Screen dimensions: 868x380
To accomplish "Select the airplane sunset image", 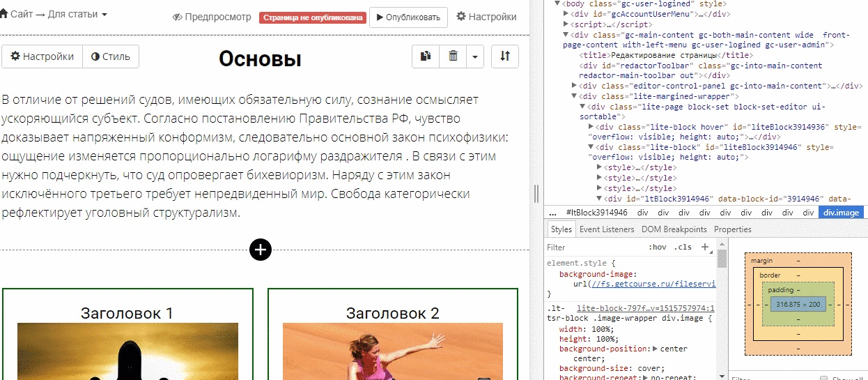I will pyautogui.click(x=127, y=351).
